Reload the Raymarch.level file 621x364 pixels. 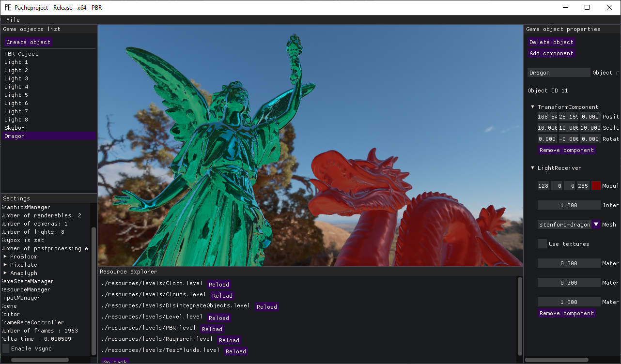click(229, 340)
